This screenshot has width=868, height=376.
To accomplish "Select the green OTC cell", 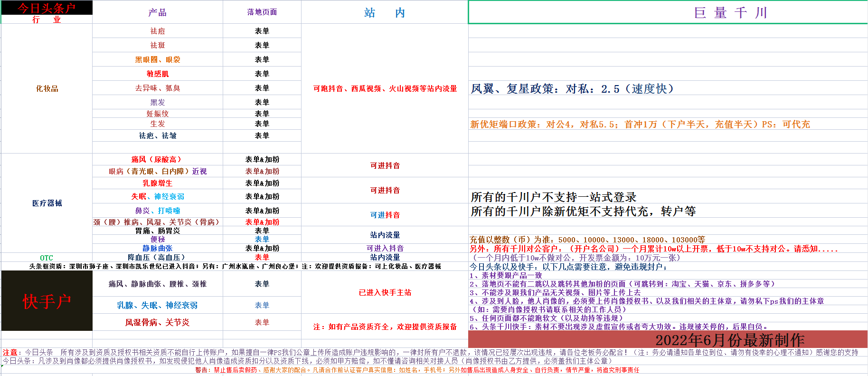I will tap(47, 258).
